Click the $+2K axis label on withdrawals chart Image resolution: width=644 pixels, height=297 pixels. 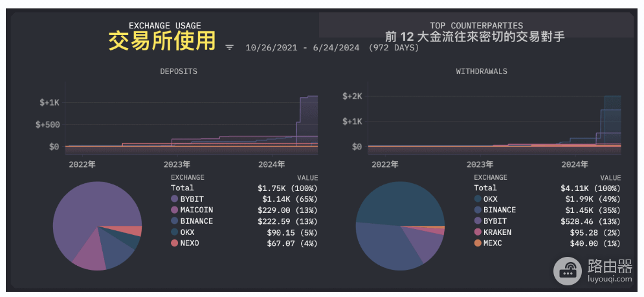point(352,96)
